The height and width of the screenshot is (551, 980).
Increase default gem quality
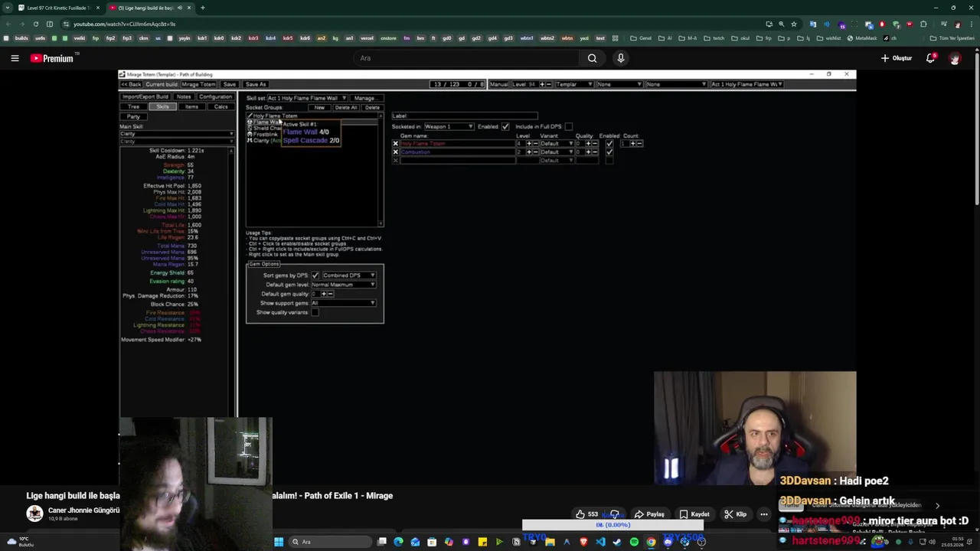[x=324, y=294]
